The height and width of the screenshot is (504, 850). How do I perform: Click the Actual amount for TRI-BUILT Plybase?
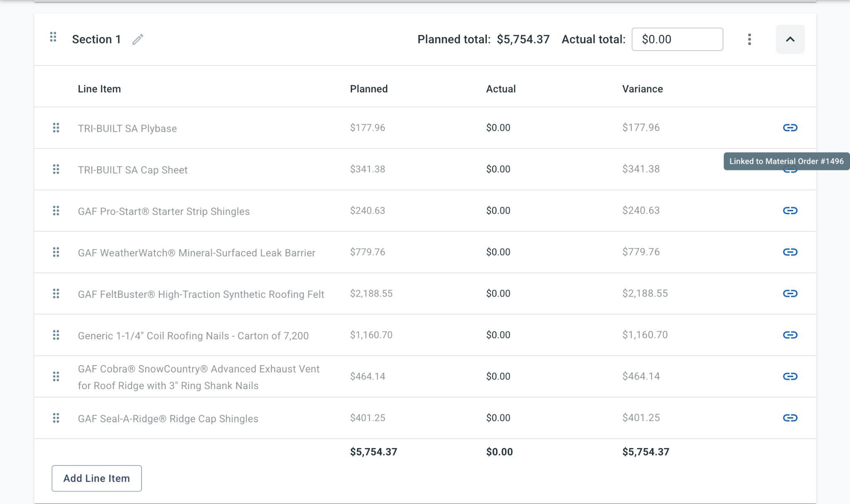(x=498, y=128)
